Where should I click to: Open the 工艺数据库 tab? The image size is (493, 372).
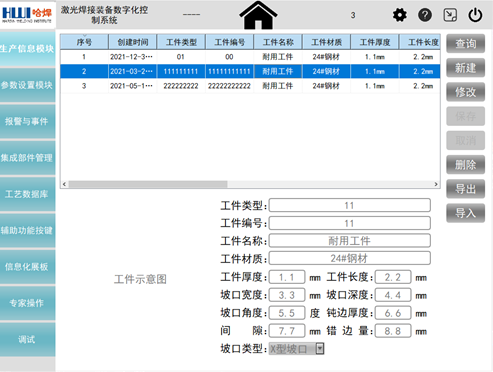pyautogui.click(x=27, y=194)
